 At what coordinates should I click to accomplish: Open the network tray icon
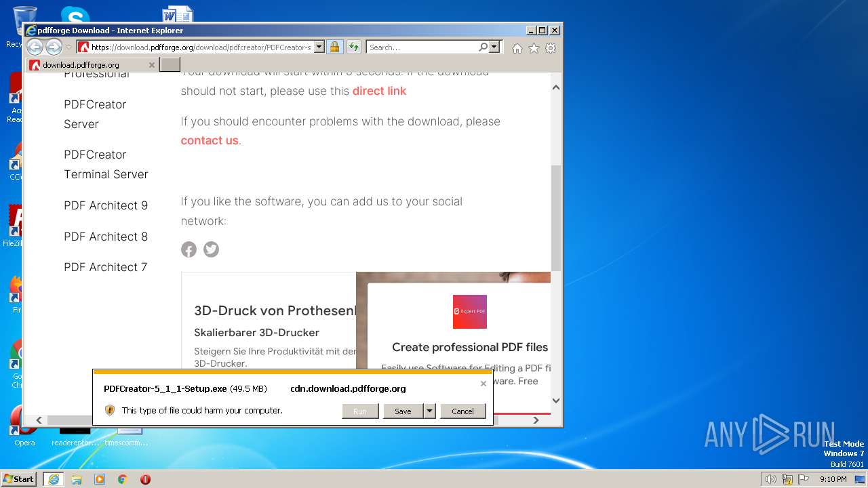[x=787, y=479]
